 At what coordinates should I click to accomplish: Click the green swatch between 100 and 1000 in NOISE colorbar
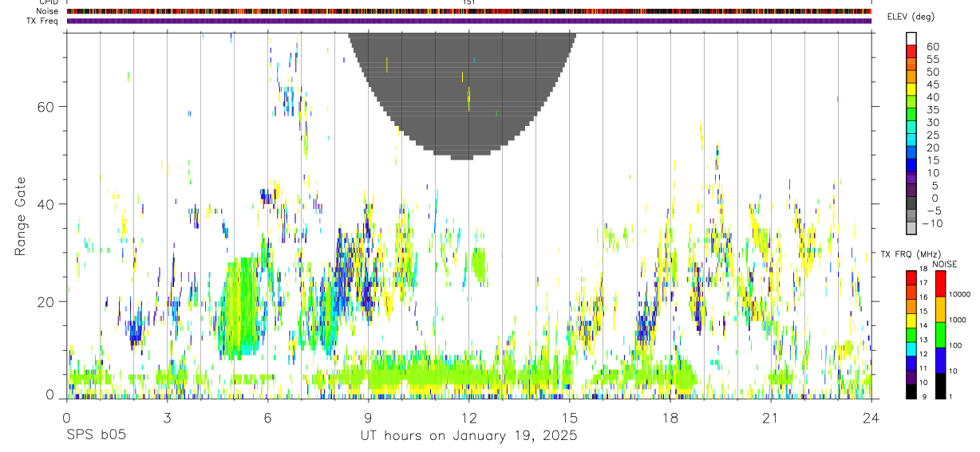pos(940,335)
